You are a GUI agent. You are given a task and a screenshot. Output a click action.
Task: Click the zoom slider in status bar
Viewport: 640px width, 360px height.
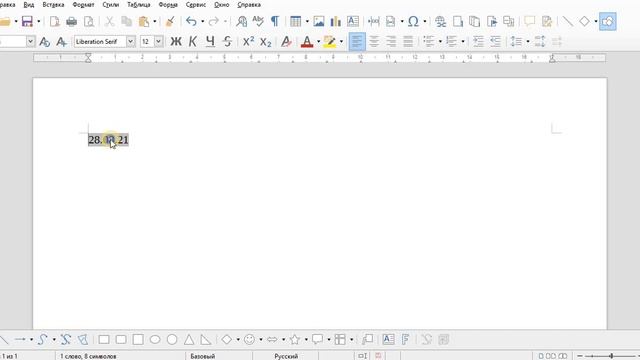click(611, 356)
